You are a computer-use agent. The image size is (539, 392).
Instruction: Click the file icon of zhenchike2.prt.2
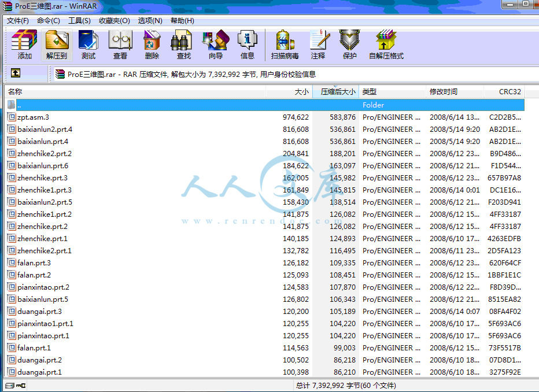coord(12,154)
